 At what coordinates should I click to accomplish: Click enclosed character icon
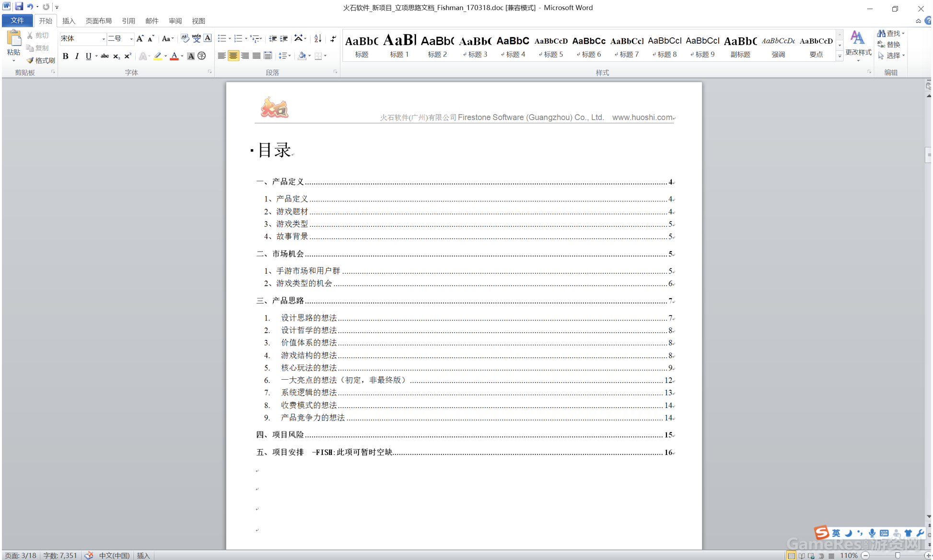coord(202,56)
